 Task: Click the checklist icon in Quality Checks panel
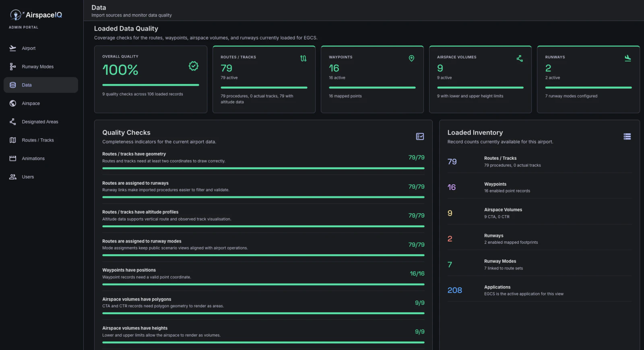tap(420, 136)
